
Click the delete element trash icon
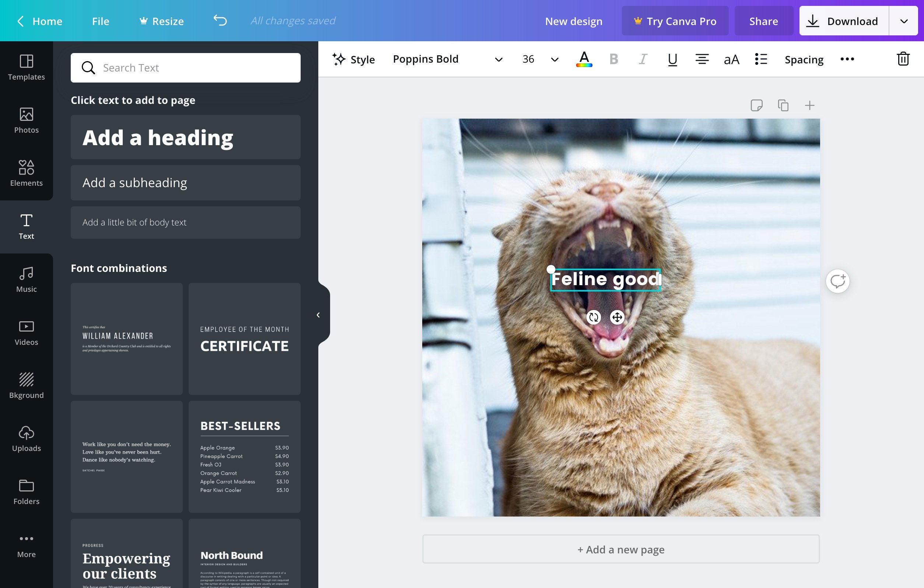point(903,59)
